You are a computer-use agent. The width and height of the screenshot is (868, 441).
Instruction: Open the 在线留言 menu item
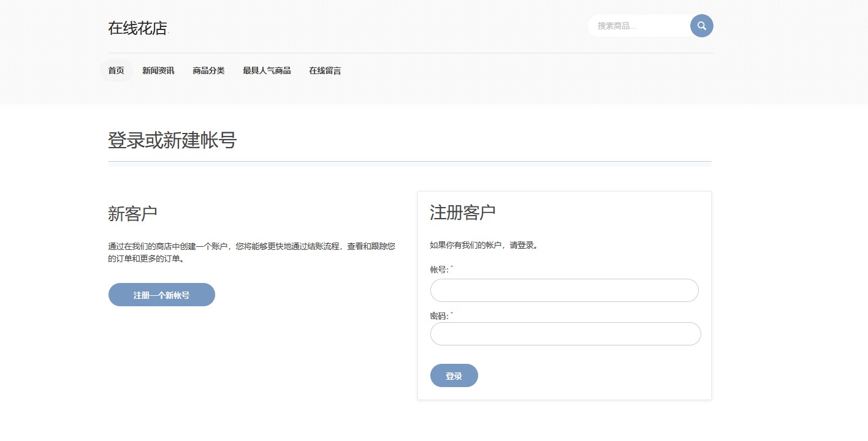pyautogui.click(x=325, y=71)
